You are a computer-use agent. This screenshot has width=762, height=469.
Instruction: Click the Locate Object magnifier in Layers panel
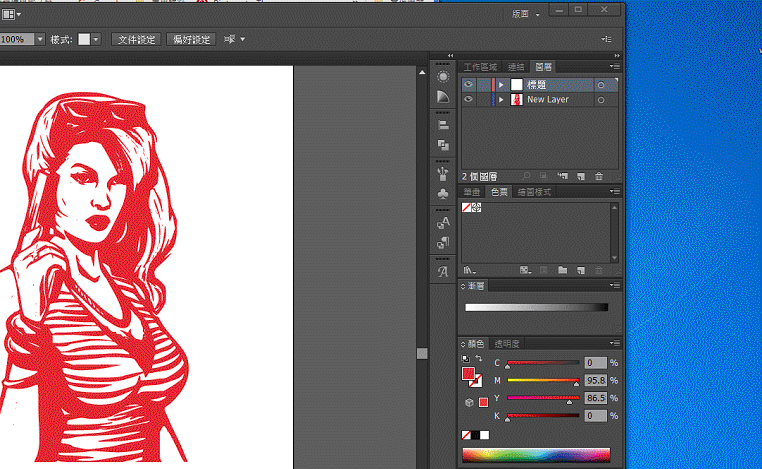(x=526, y=176)
